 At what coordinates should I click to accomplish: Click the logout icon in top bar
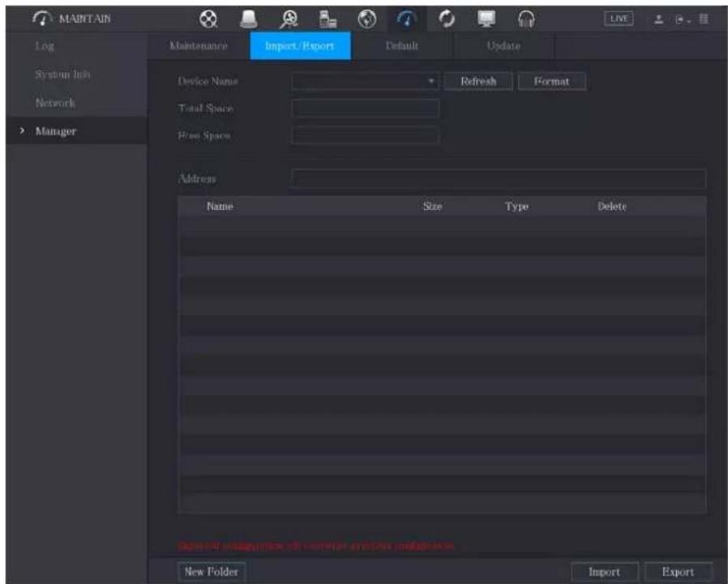point(682,19)
